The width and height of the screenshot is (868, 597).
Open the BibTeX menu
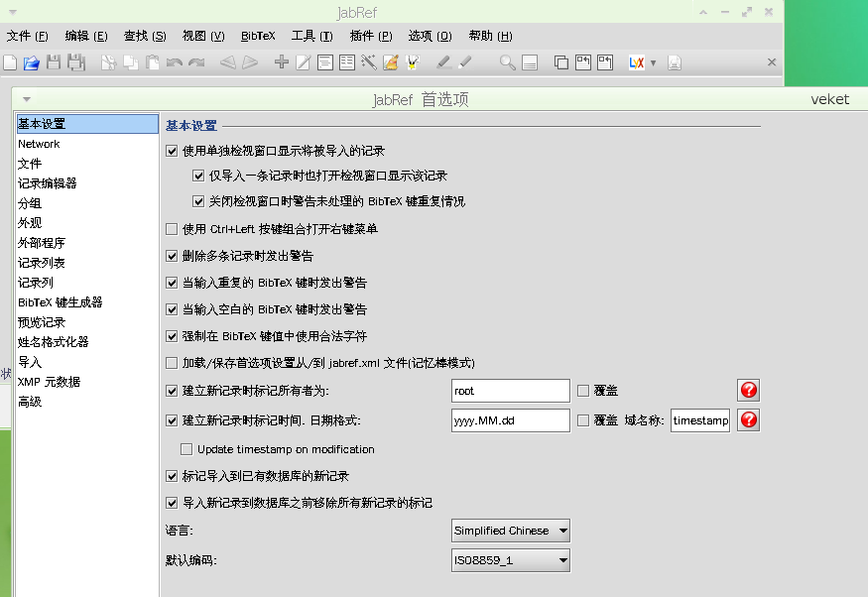(258, 36)
